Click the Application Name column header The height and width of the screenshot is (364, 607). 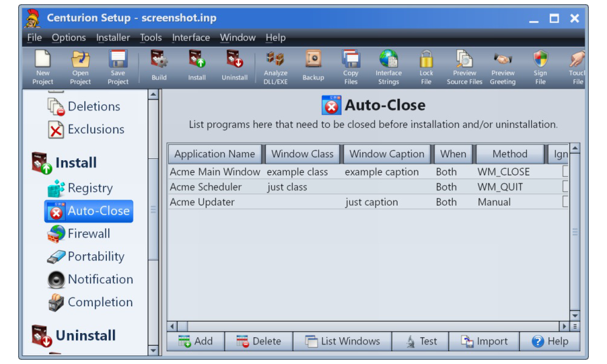(215, 154)
